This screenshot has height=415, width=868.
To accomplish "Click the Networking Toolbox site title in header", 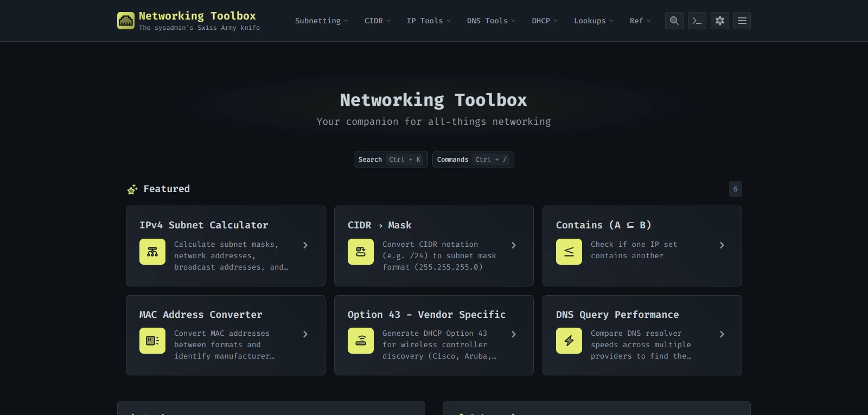I will coord(197,16).
